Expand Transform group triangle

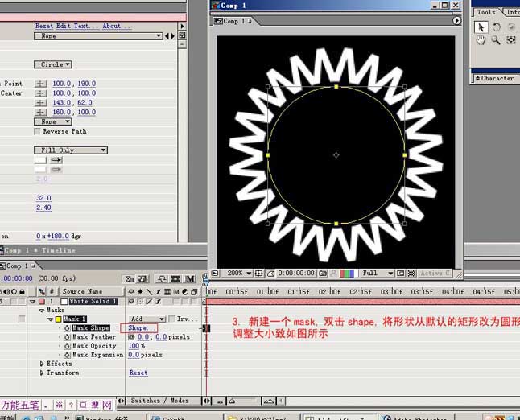[42, 373]
